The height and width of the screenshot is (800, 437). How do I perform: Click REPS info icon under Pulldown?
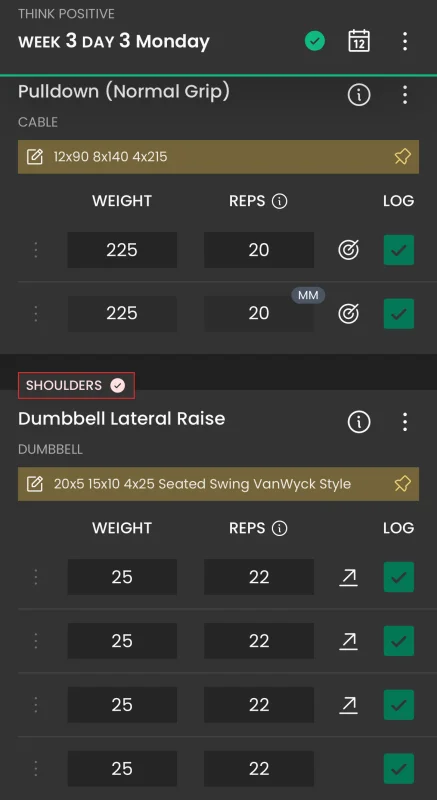coord(279,202)
